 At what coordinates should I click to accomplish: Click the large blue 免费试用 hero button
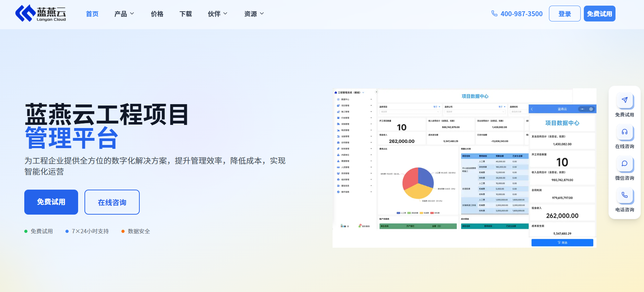click(51, 202)
